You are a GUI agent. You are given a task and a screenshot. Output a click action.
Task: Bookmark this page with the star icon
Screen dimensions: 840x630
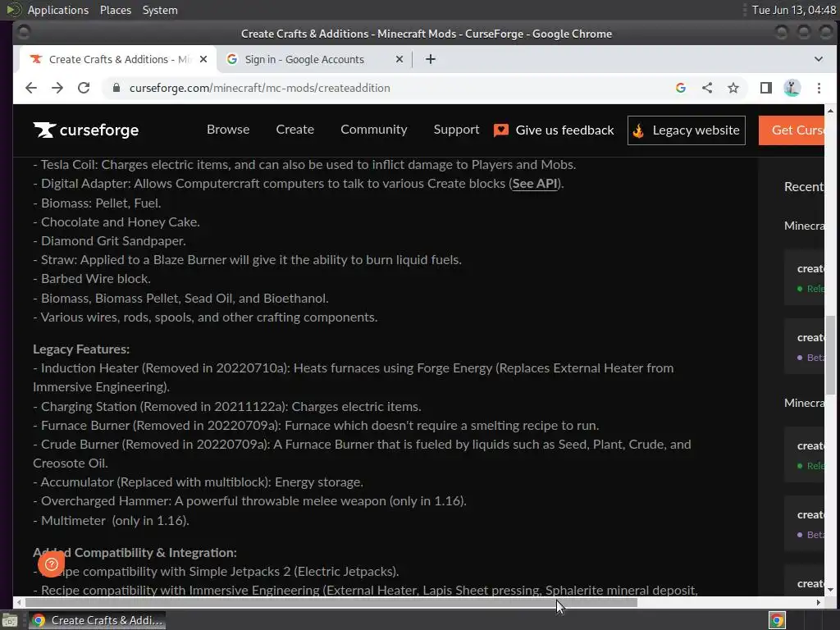(x=733, y=88)
